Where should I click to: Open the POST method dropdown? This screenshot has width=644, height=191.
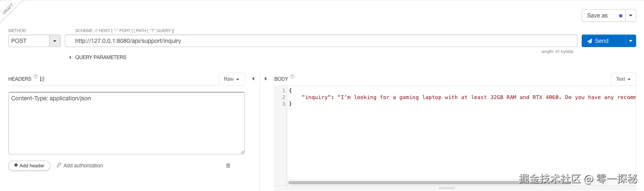coord(55,41)
